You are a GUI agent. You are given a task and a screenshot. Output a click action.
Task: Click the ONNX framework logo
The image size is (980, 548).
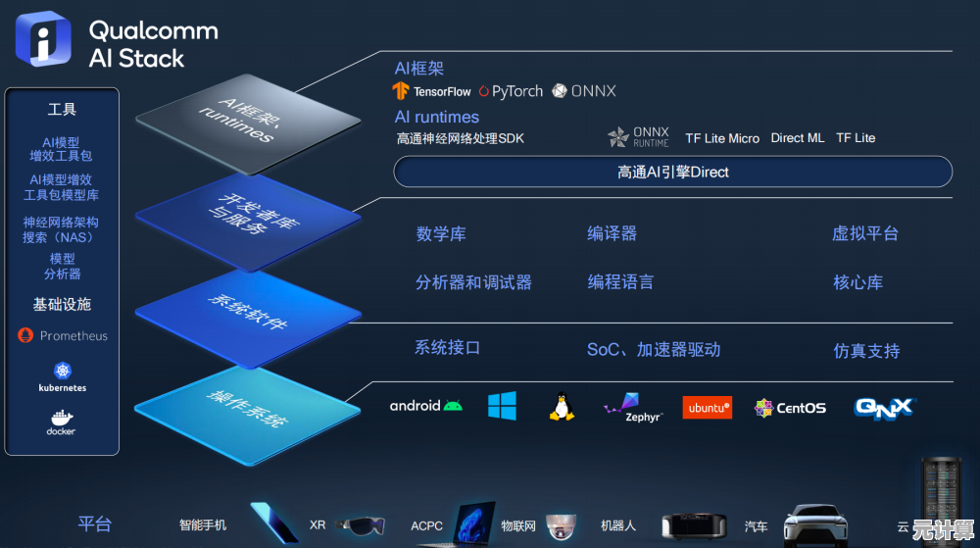click(584, 91)
